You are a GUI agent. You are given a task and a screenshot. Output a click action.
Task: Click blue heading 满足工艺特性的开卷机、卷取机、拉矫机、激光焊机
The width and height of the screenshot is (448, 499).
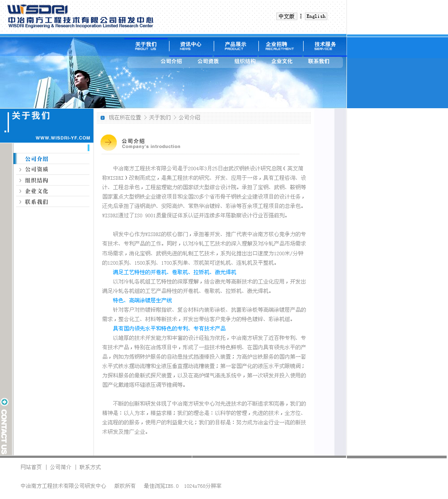pyautogui.click(x=174, y=272)
